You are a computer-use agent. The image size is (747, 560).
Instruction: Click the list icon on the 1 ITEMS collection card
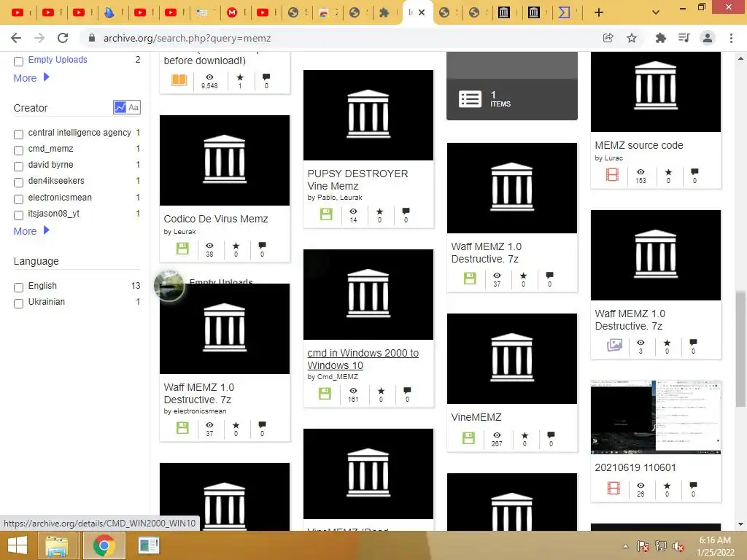[x=471, y=99]
